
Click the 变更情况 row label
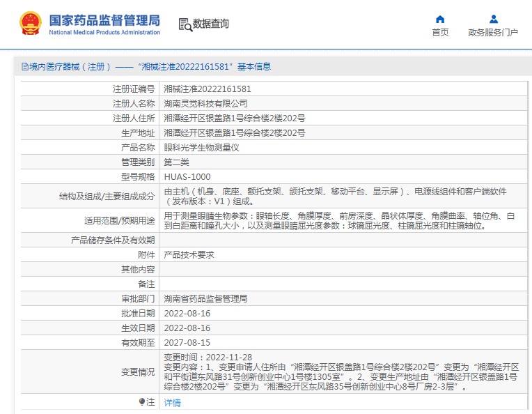pyautogui.click(x=138, y=372)
